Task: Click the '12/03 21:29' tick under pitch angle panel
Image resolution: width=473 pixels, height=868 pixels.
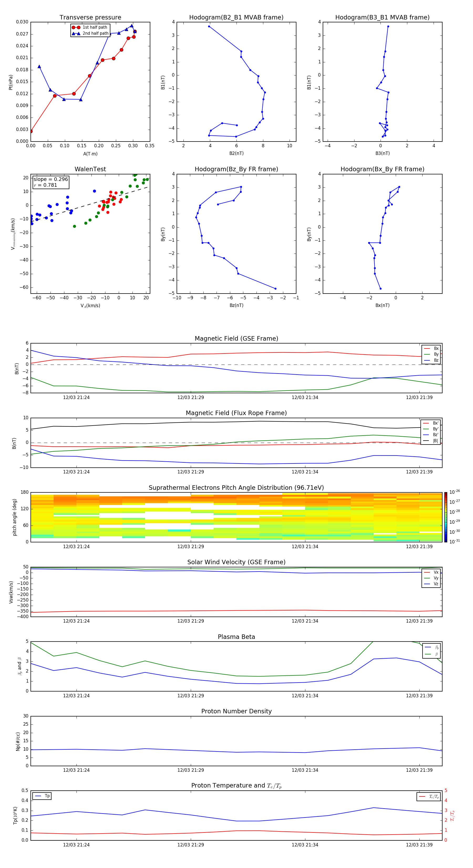Action: pos(191,547)
